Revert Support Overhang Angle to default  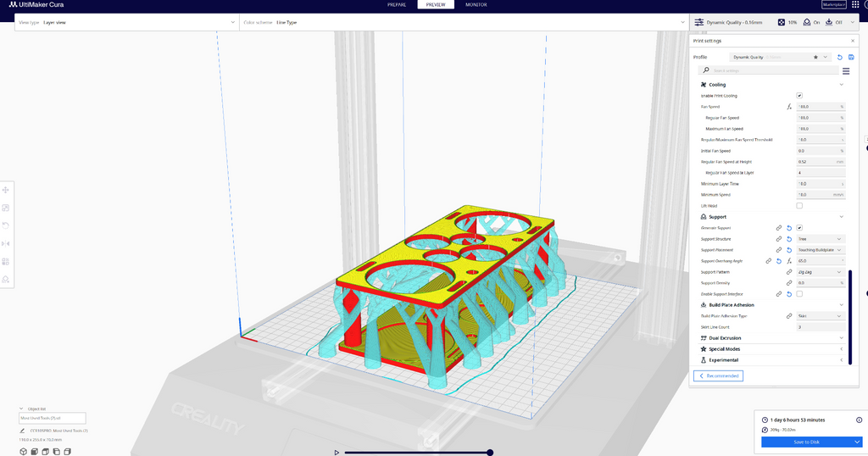click(x=779, y=261)
